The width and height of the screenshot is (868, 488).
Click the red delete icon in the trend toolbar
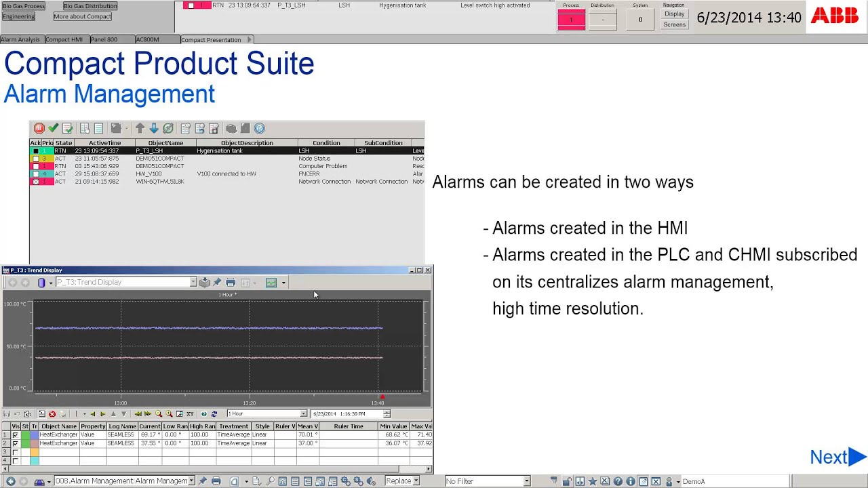[52, 414]
